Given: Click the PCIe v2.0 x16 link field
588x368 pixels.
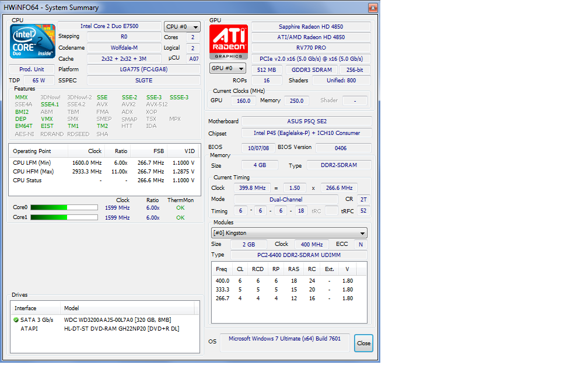Looking at the screenshot, I should click(311, 58).
